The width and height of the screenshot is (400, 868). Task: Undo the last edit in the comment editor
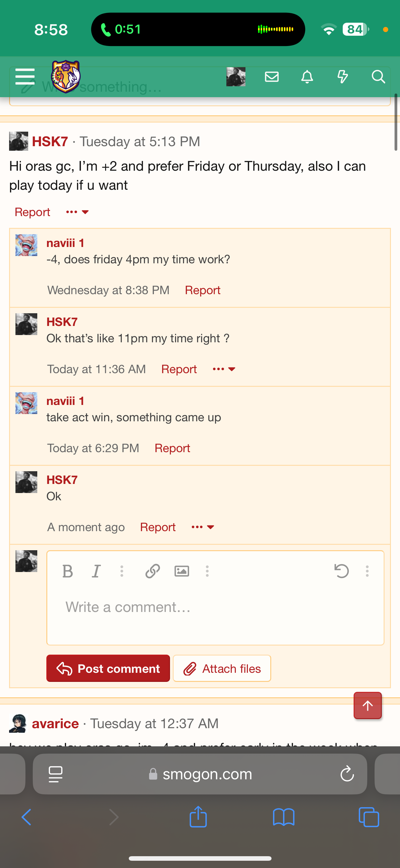(x=341, y=571)
